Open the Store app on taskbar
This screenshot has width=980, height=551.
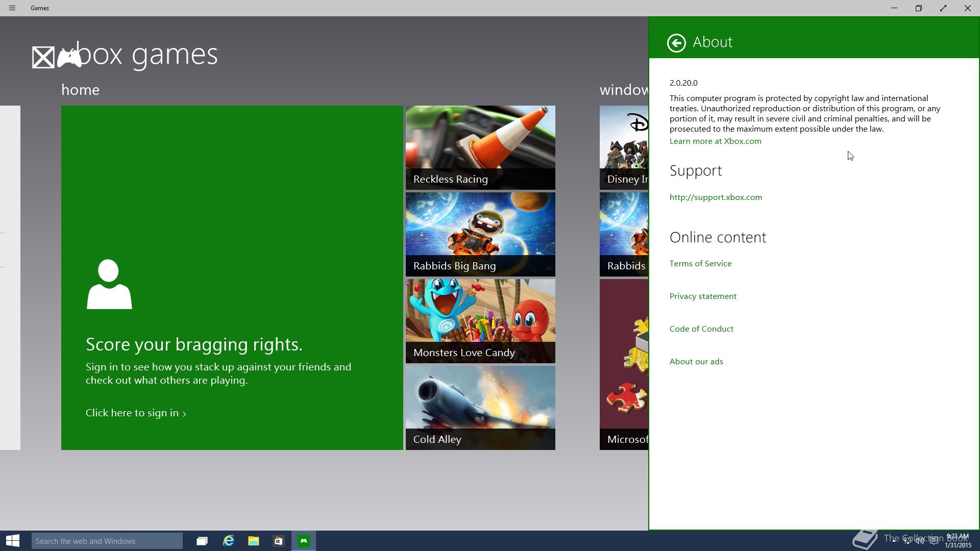278,541
